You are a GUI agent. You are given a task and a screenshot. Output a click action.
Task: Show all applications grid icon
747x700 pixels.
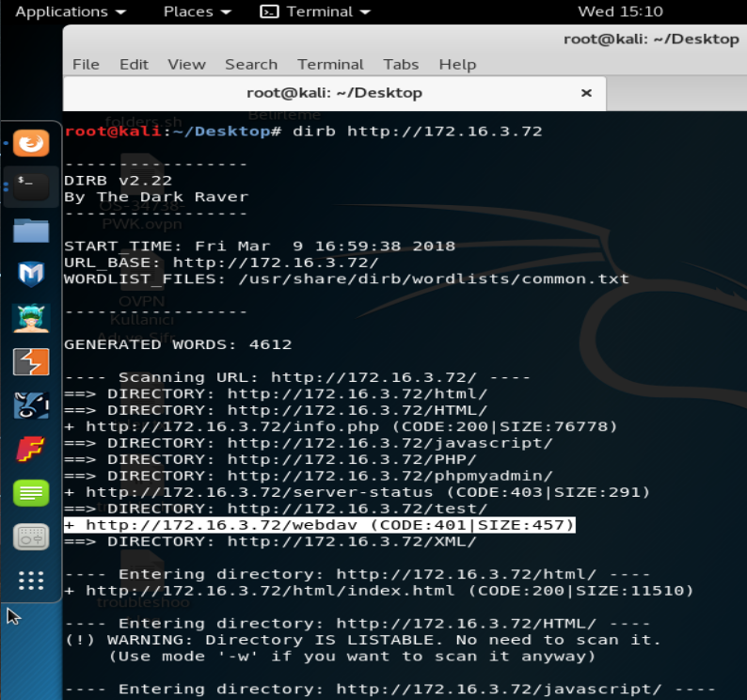(x=31, y=581)
